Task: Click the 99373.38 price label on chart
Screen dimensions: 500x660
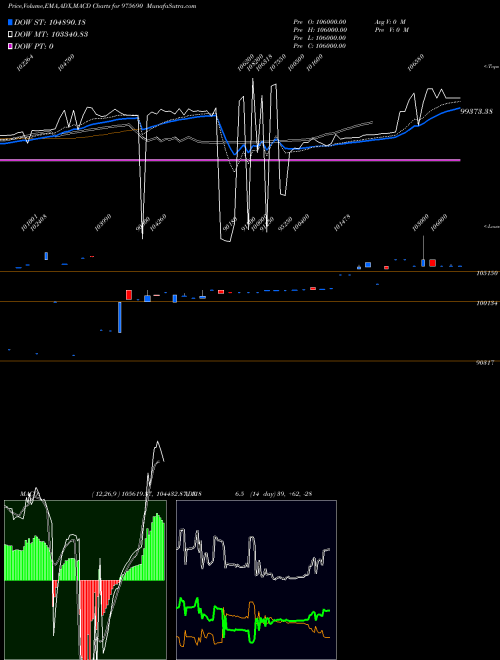Action: point(476,112)
